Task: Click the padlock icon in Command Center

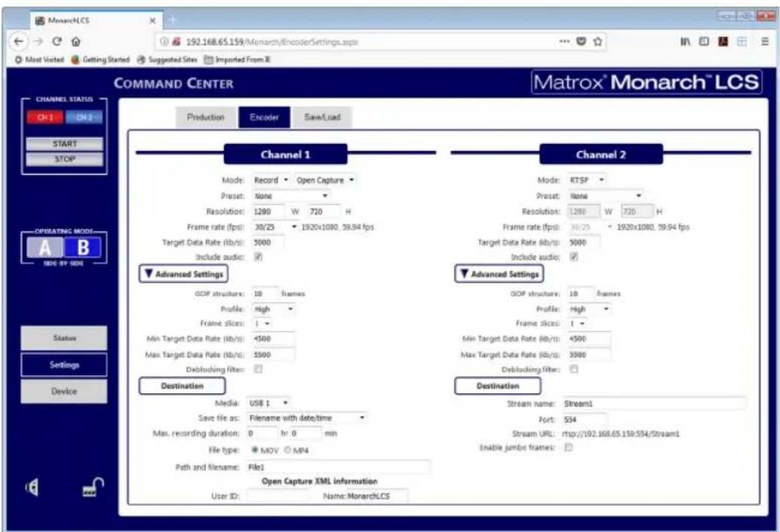Action: click(93, 487)
